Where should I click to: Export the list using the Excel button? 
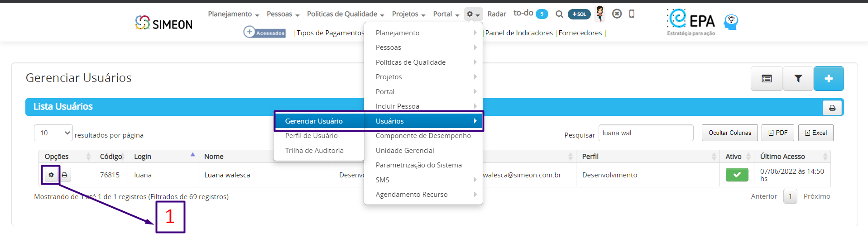pyautogui.click(x=815, y=133)
